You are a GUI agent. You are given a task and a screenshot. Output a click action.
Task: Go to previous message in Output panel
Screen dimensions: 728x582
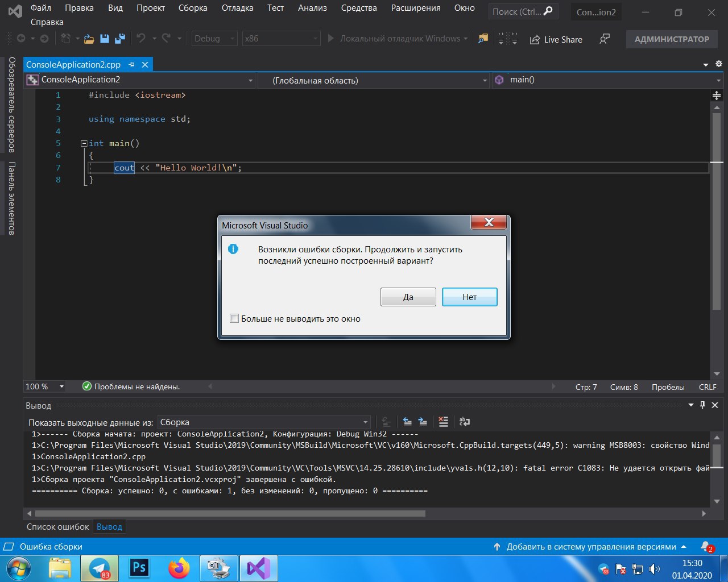(x=407, y=422)
